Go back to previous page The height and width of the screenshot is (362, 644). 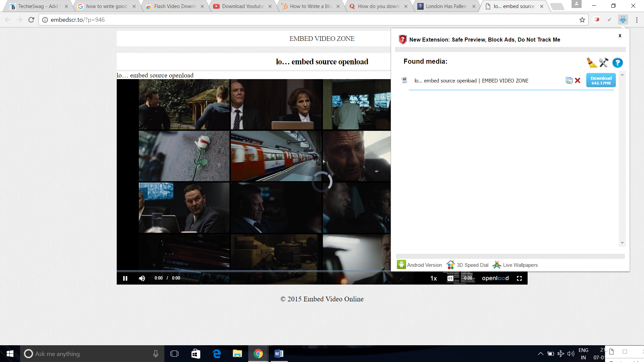point(8,20)
